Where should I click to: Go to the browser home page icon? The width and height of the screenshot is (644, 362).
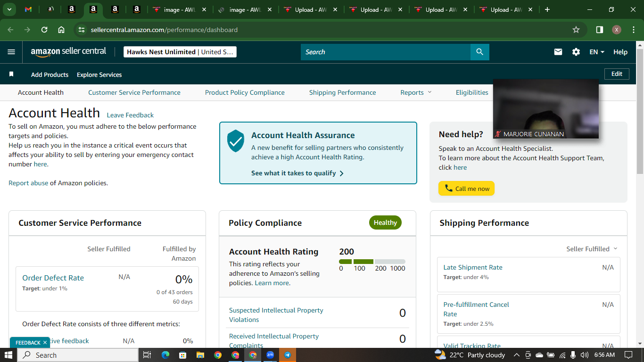tap(61, 30)
